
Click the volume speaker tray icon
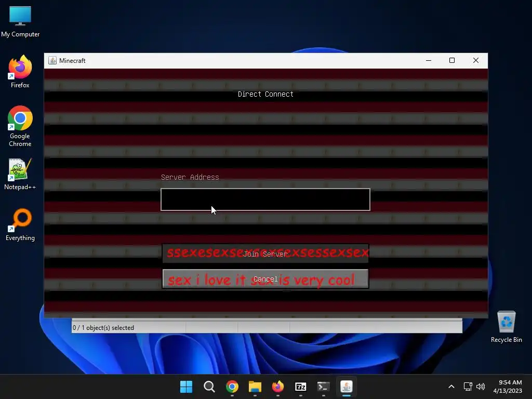481,387
